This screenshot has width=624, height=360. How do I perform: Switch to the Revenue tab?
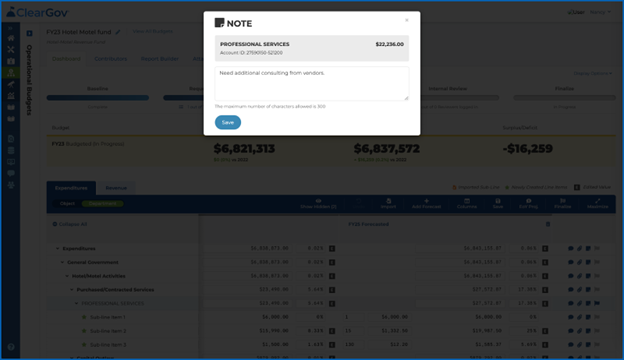pyautogui.click(x=116, y=188)
